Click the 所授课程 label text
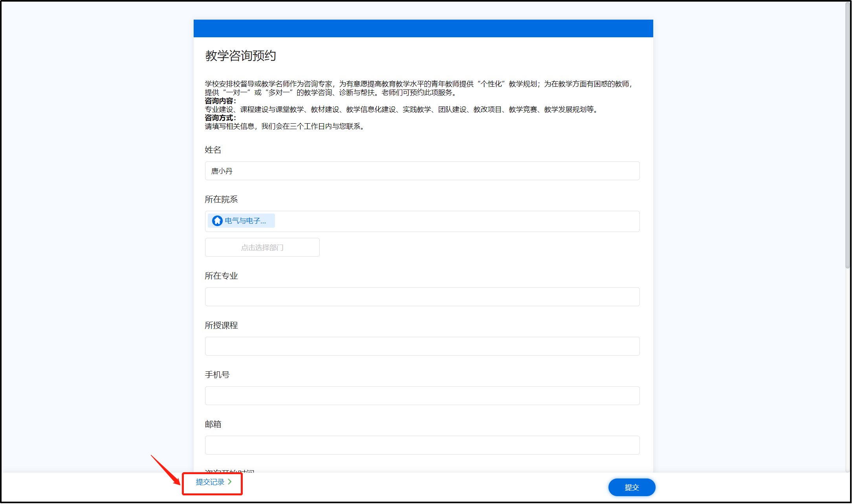Viewport: 852px width, 504px height. [x=221, y=325]
